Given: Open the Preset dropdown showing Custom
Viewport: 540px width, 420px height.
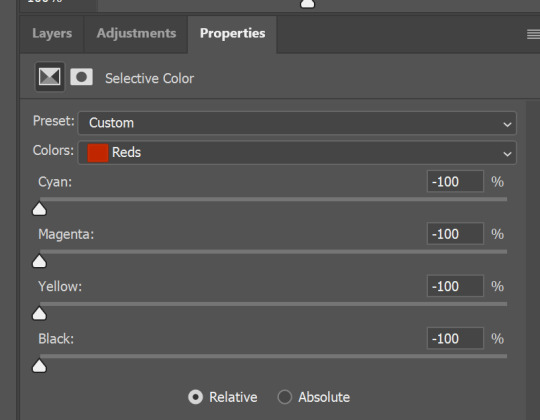Looking at the screenshot, I should [297, 123].
